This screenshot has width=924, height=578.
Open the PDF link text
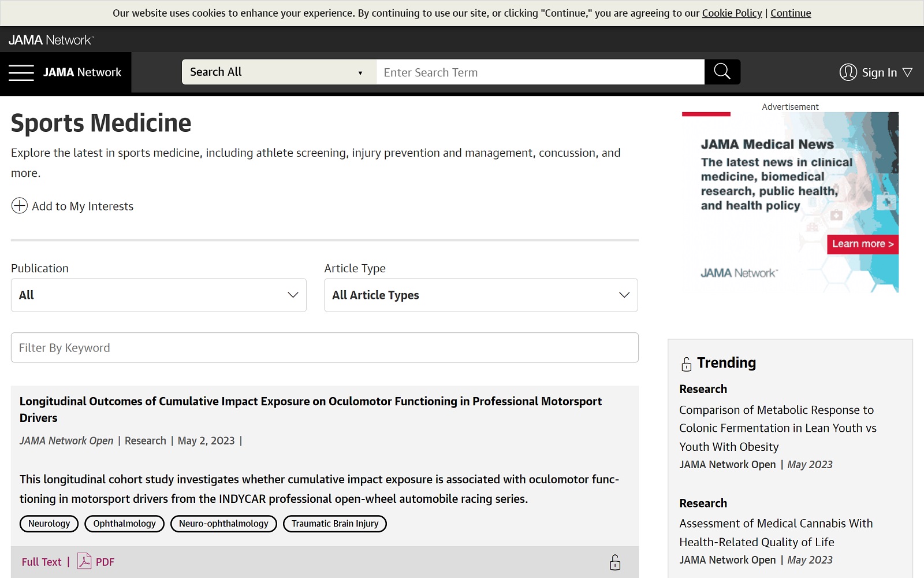105,562
